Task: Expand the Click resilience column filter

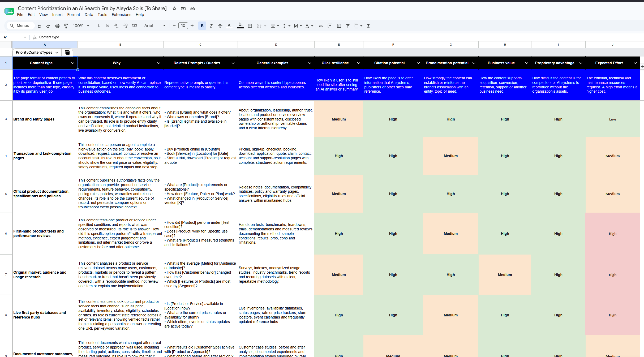Action: 359,63
